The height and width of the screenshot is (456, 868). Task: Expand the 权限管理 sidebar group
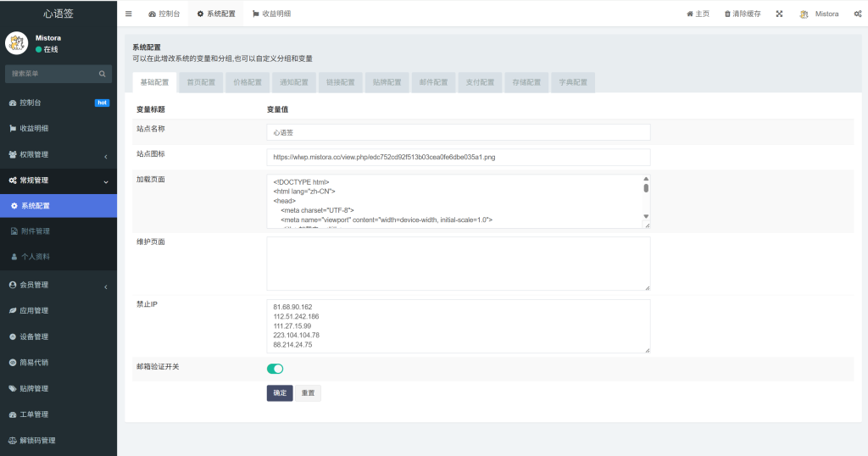[x=58, y=154]
